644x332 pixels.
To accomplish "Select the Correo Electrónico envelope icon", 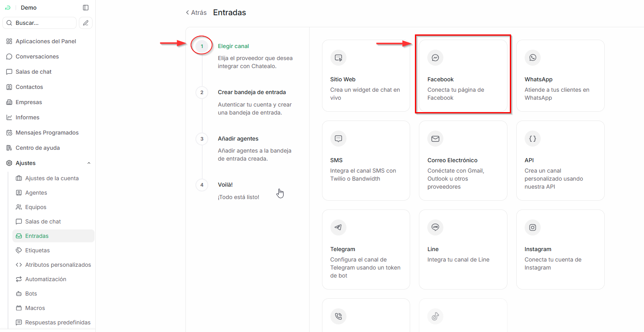I will coord(435,139).
